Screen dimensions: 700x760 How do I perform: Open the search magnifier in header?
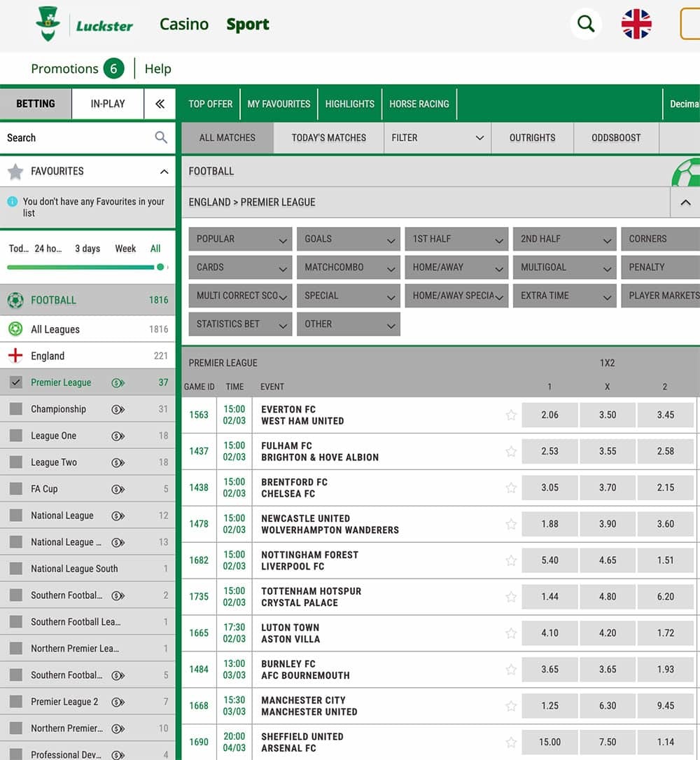click(x=586, y=23)
